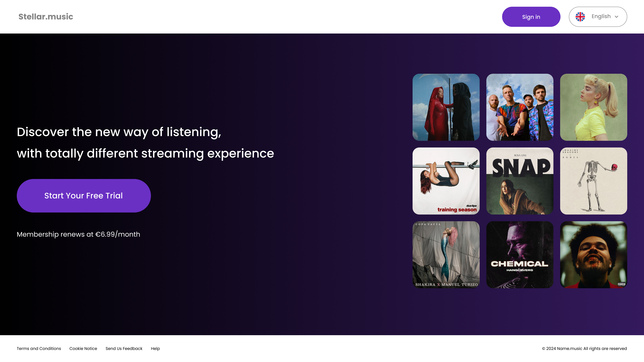Open Terms and Conditions link
The width and height of the screenshot is (644, 362).
(39, 348)
